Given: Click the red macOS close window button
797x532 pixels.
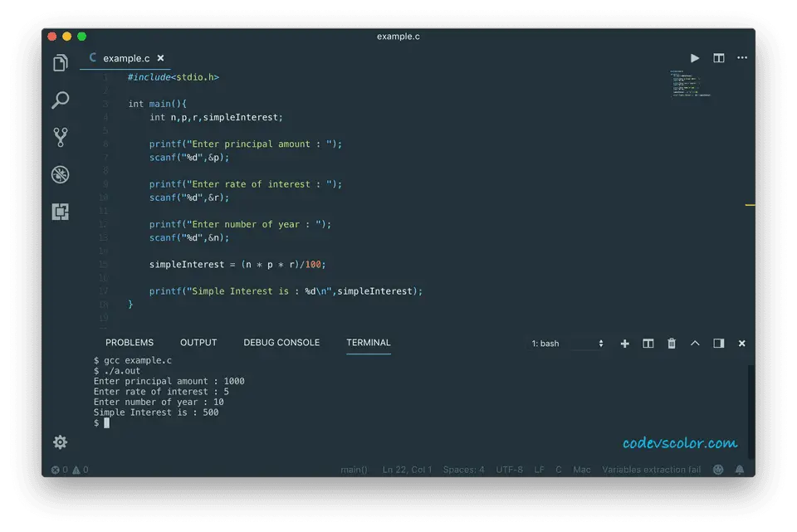Looking at the screenshot, I should click(51, 36).
